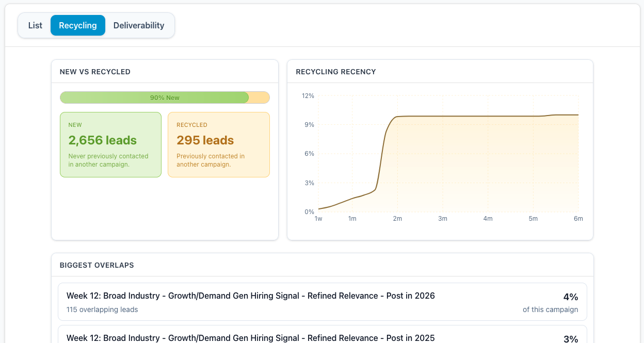Click the 4% of this campaign value

pyautogui.click(x=571, y=297)
